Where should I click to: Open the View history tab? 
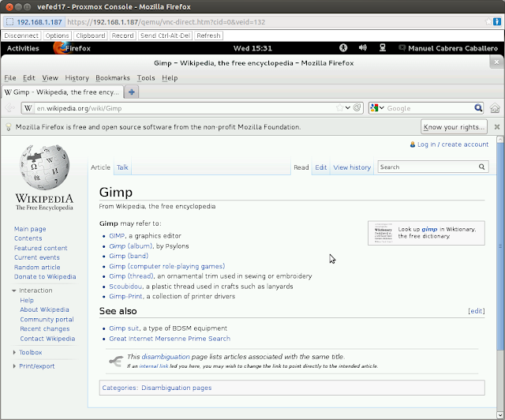tap(352, 167)
